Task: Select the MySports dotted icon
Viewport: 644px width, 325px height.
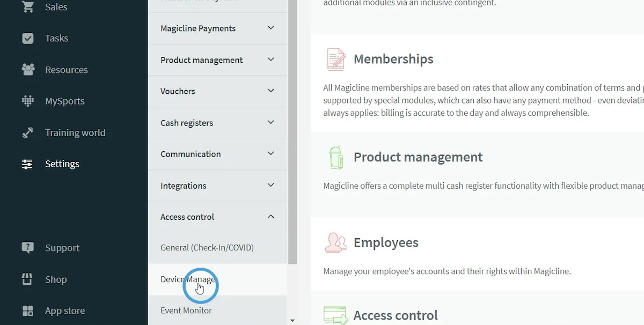Action: pyautogui.click(x=27, y=101)
